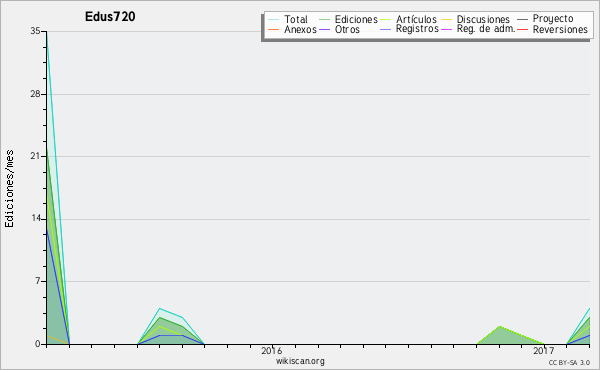Click the 2016 x-axis label
This screenshot has height=370, width=600.
272,350
